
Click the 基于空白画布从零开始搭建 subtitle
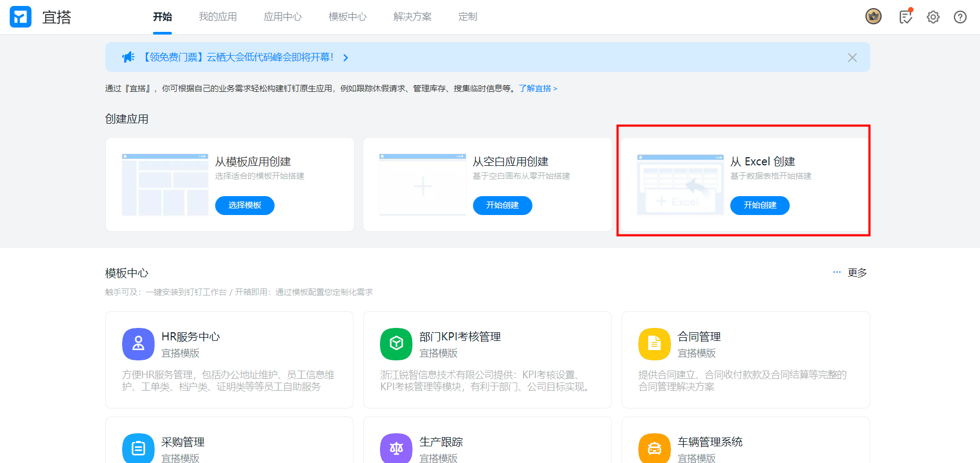point(521,176)
